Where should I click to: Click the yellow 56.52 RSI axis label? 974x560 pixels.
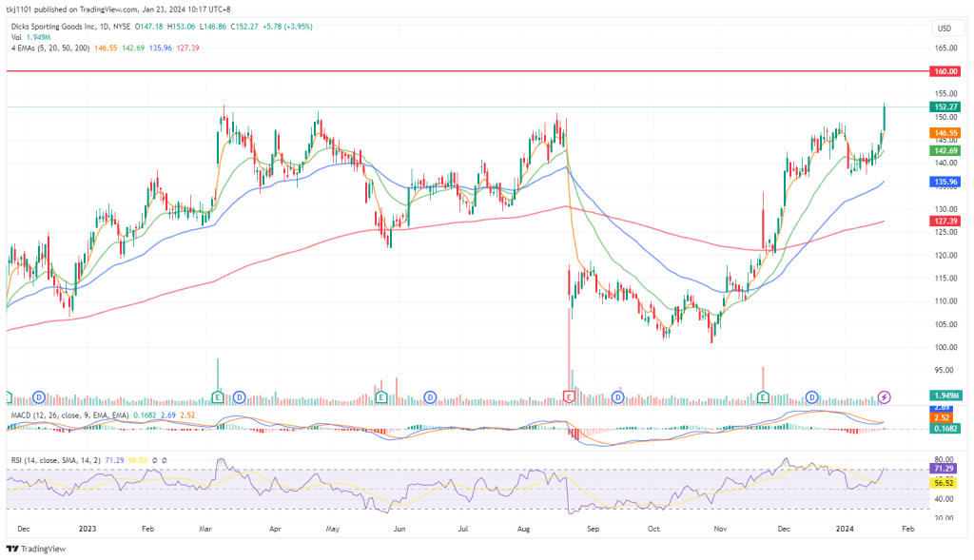944,483
